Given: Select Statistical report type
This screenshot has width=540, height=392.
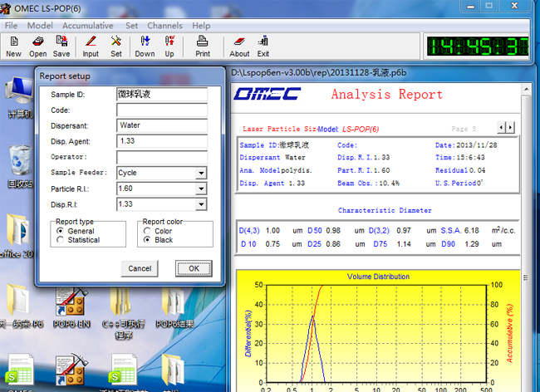Looking at the screenshot, I should pos(61,240).
